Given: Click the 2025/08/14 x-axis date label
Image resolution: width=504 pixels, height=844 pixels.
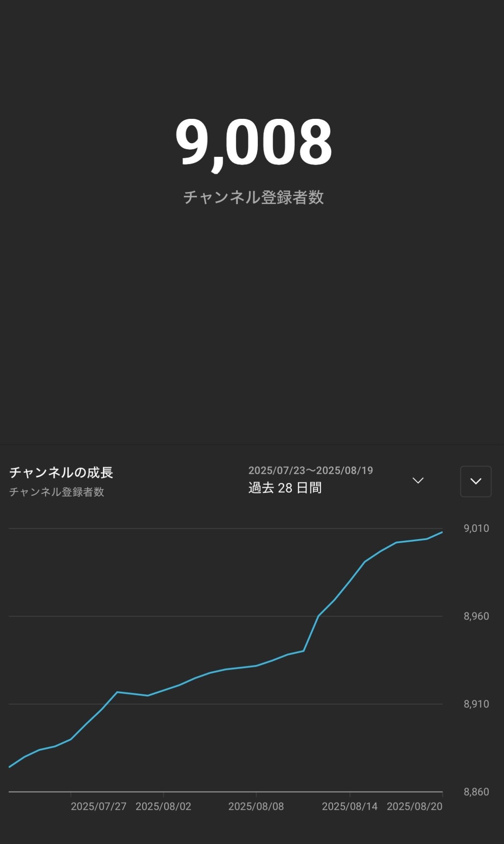Looking at the screenshot, I should click(350, 806).
